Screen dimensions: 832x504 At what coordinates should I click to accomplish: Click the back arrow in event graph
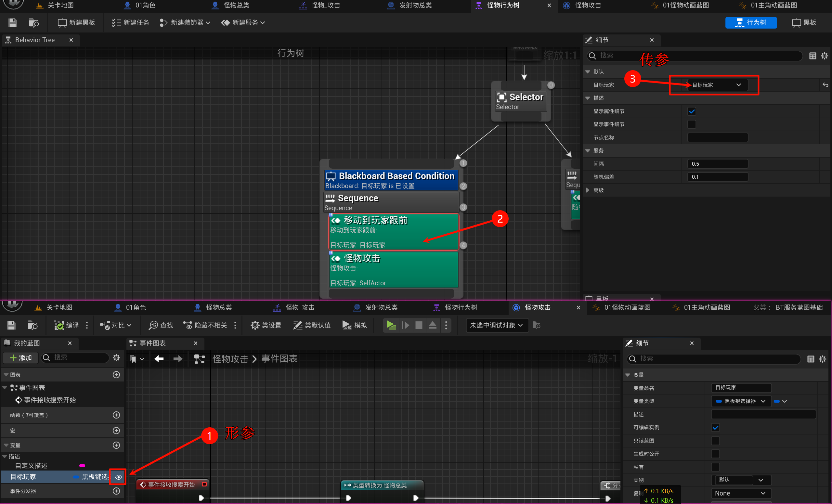[159, 358]
